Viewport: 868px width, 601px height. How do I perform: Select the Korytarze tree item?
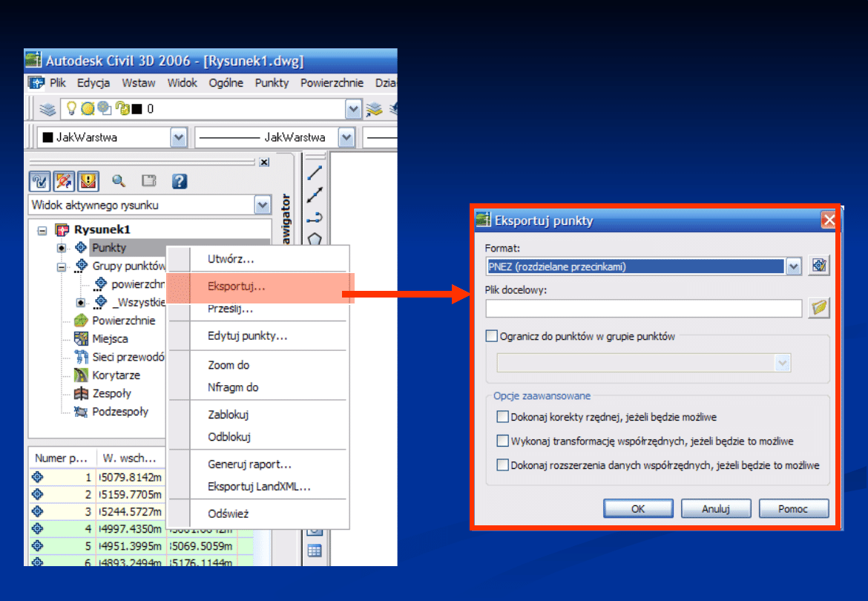pos(116,375)
